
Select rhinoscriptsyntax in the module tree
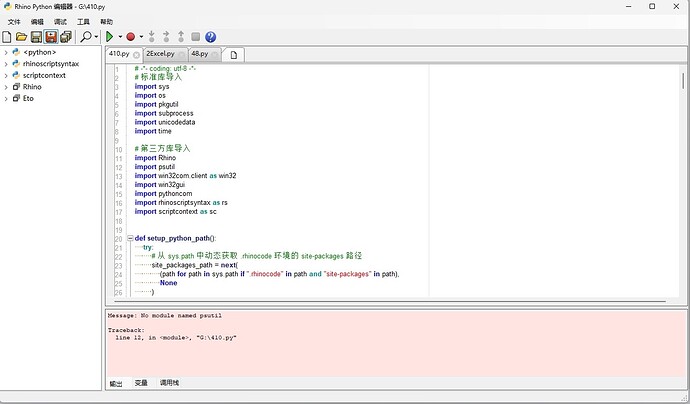click(x=51, y=64)
